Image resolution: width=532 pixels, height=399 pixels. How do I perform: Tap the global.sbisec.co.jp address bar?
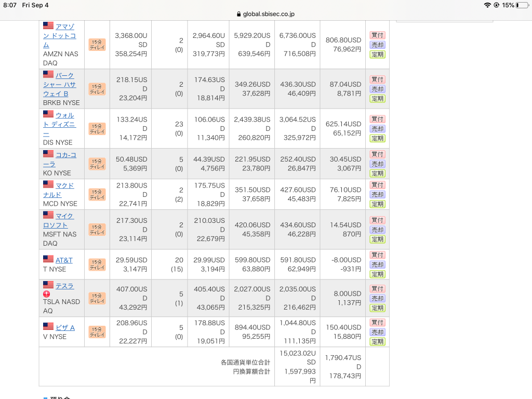coord(265,14)
